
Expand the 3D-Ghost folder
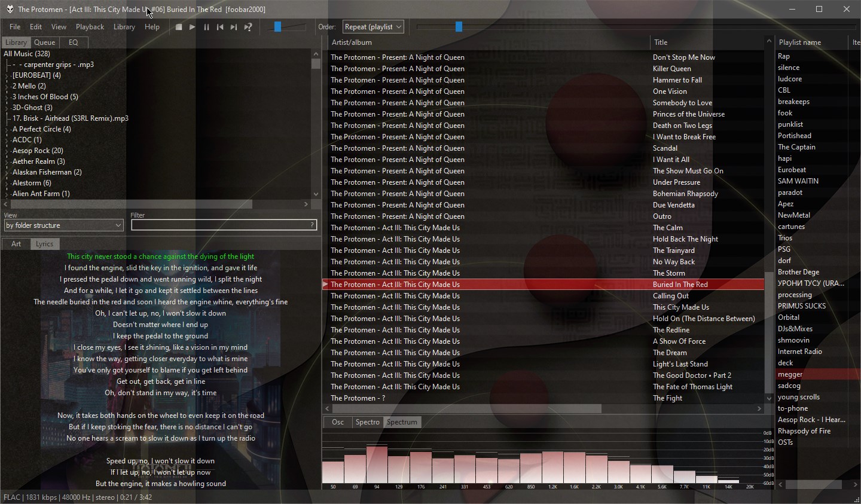pyautogui.click(x=7, y=108)
